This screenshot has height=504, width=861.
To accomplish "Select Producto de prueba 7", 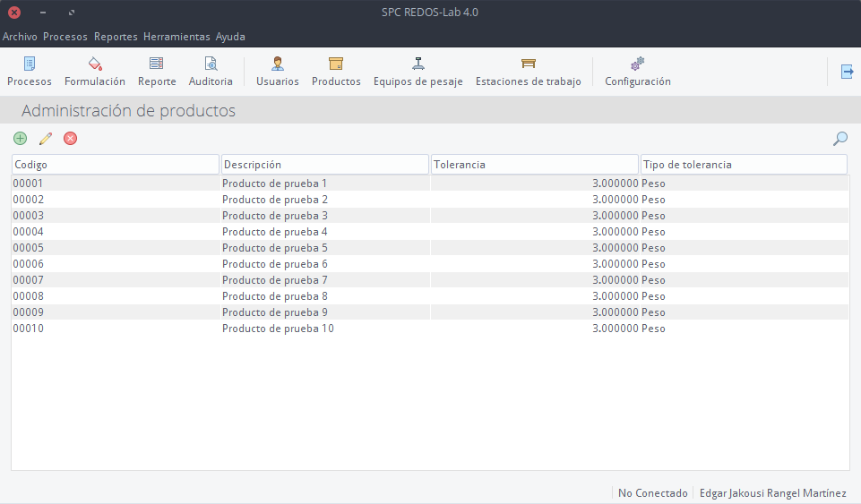I will click(430, 279).
